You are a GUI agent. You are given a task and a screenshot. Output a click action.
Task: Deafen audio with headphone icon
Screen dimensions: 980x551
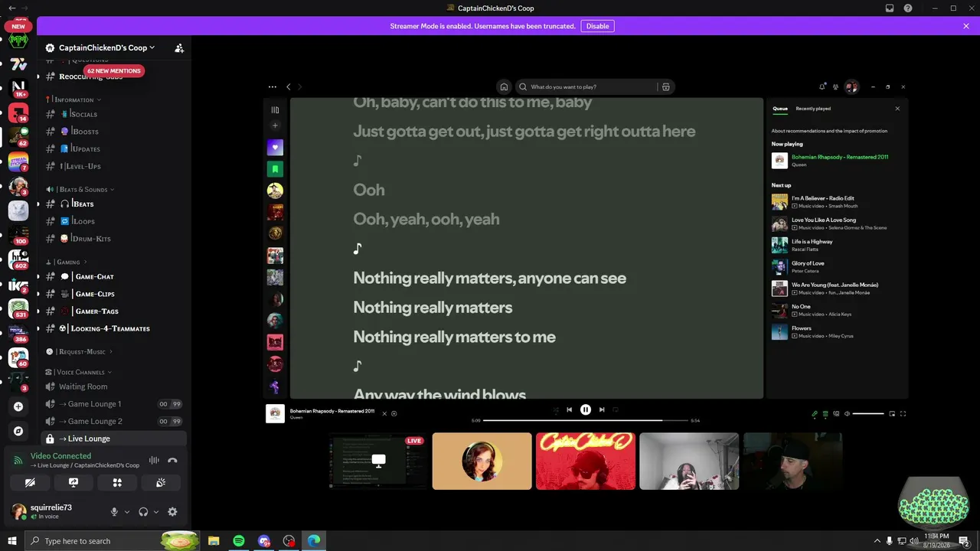143,512
